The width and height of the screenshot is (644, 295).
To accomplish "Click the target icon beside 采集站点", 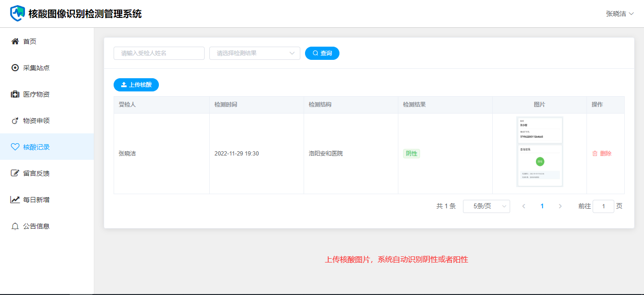I will tap(15, 68).
